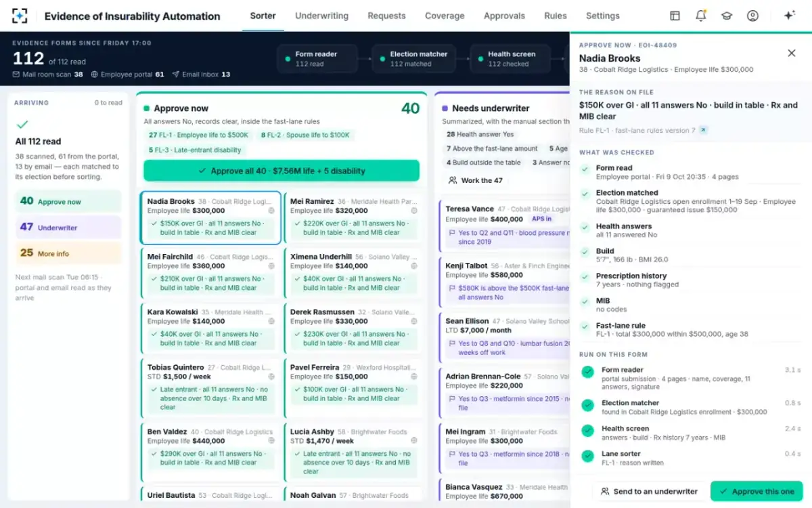Close the Nadia Brooks detail panel

pos(792,53)
